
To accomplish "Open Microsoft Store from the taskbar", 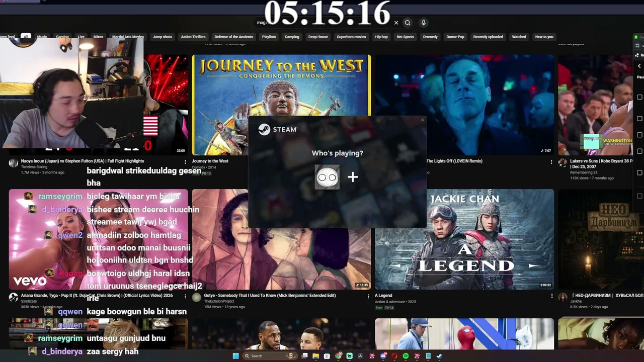I will coord(327,356).
